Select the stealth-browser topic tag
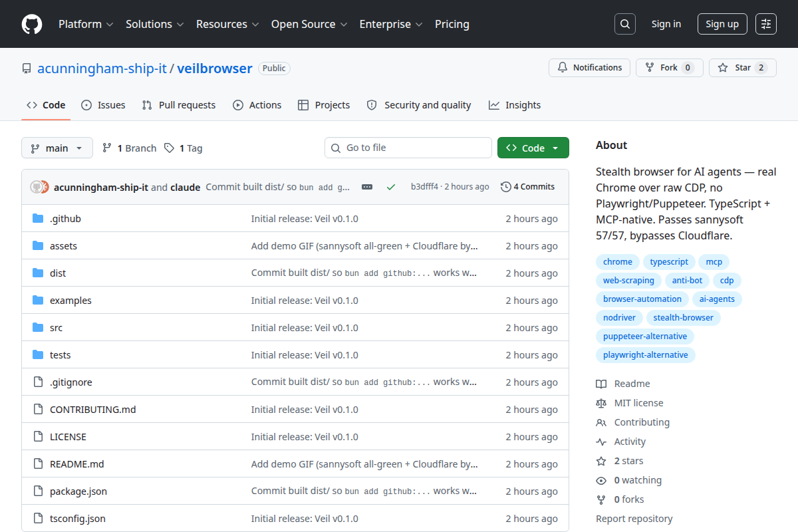Viewport: 798px width, 532px height. pos(684,317)
